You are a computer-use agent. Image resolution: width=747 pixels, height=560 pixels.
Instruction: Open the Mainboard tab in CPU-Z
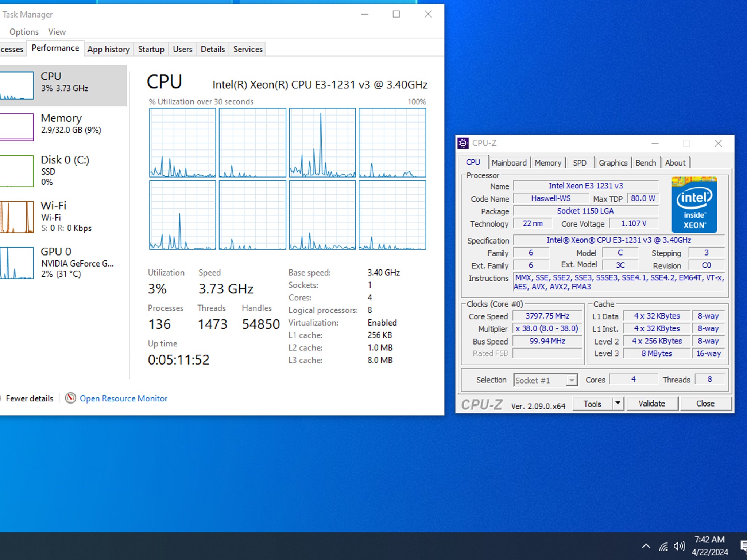pyautogui.click(x=509, y=163)
